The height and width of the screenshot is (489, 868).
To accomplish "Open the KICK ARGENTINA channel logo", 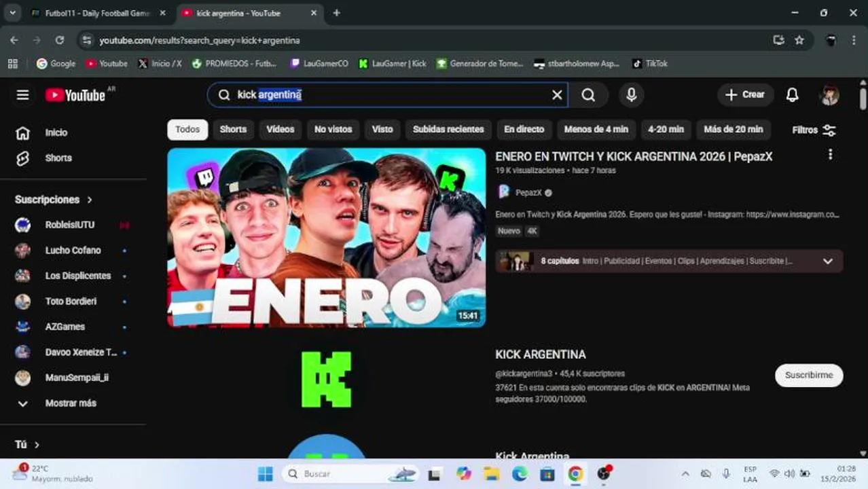I will (327, 380).
